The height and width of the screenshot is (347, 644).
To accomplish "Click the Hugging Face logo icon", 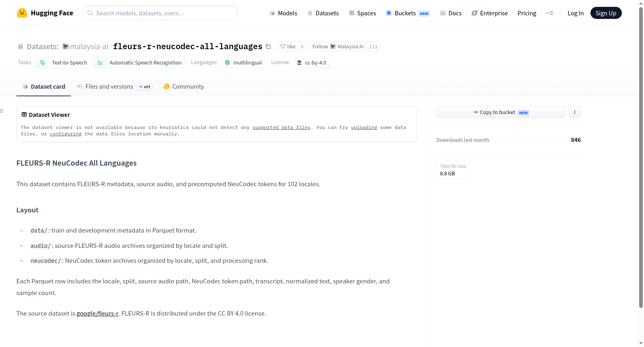I will click(22, 13).
